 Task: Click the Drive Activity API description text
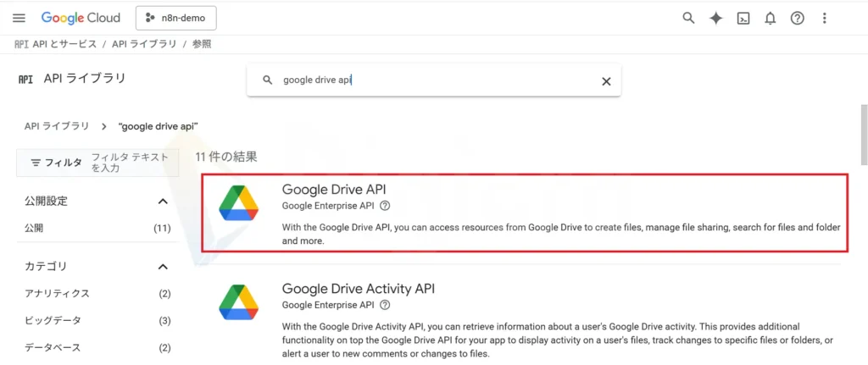[x=558, y=340]
